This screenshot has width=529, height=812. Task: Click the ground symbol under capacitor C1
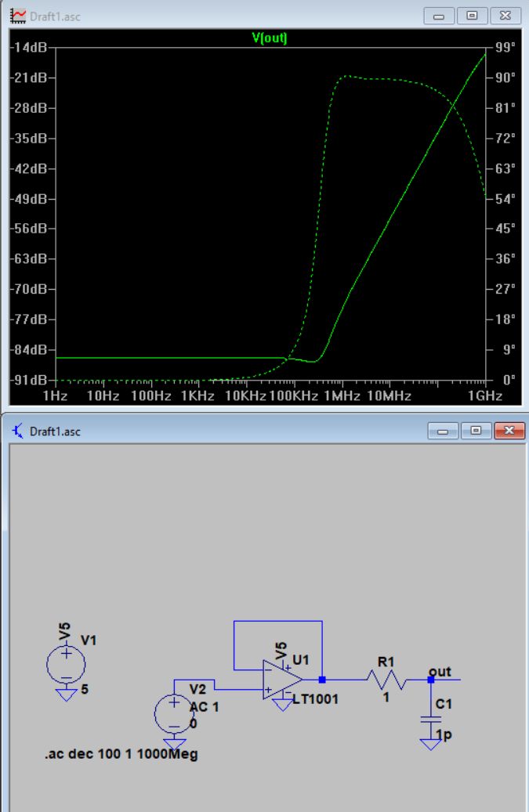(430, 745)
